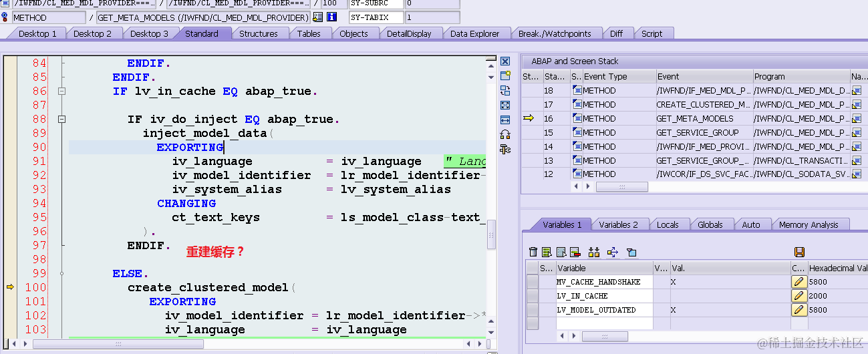
Task: Click the empty variable name input row
Action: tap(604, 324)
